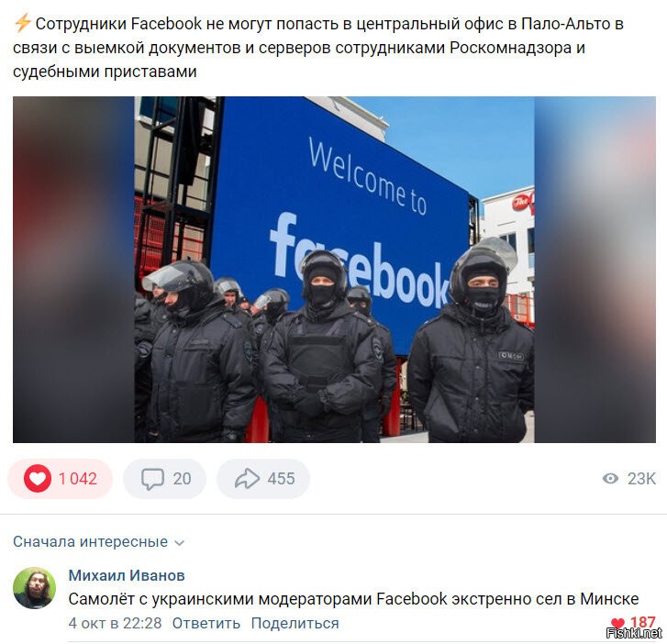667x644 pixels.
Task: Open the Михаил Иванов profile link
Action: pos(127,575)
